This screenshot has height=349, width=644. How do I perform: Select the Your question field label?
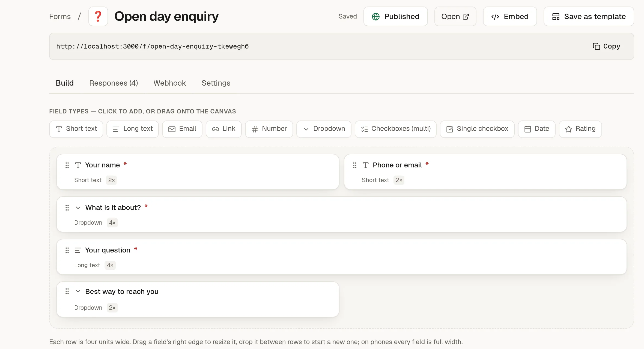point(108,250)
